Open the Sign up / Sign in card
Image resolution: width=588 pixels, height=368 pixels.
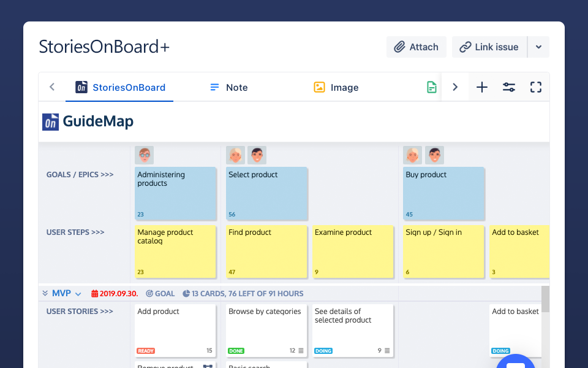(x=443, y=251)
